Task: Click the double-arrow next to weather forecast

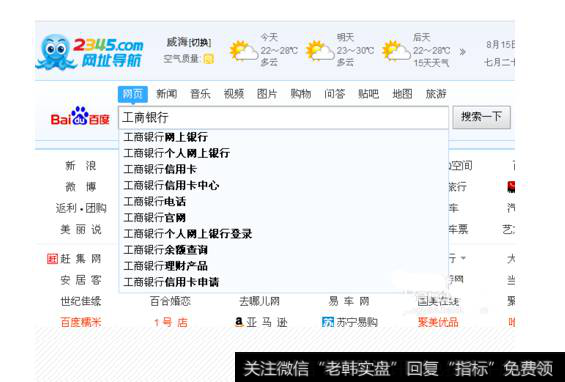Action: [463, 52]
